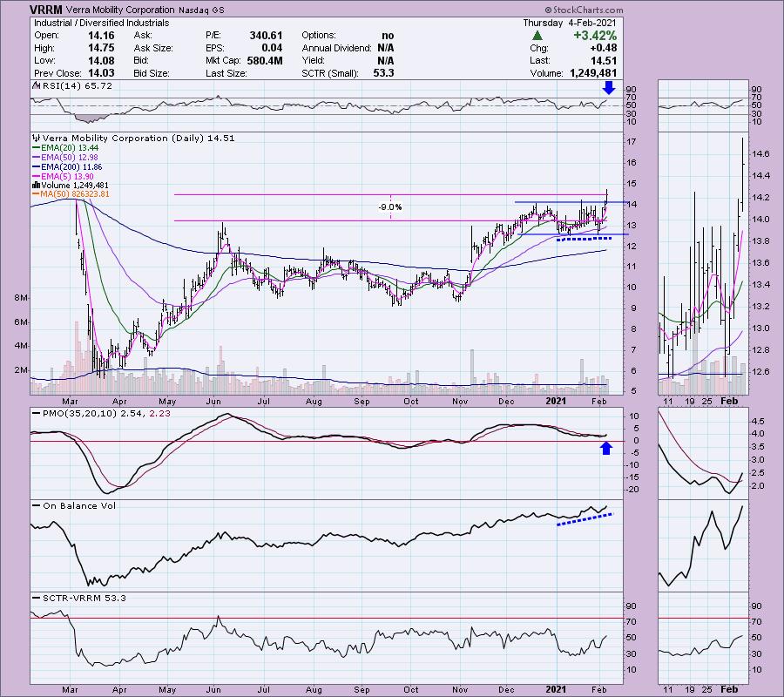Click the Annual Dividend N/A value
The width and height of the screenshot is (784, 697).
(386, 48)
